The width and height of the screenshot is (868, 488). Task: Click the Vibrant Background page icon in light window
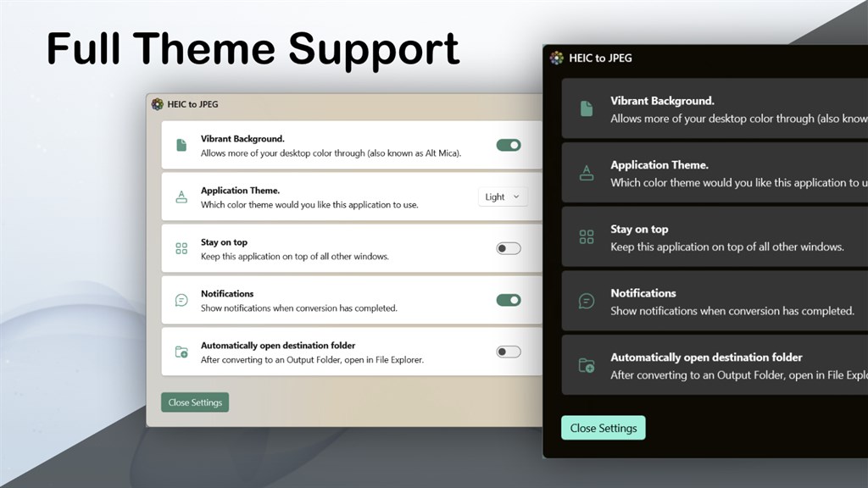181,145
